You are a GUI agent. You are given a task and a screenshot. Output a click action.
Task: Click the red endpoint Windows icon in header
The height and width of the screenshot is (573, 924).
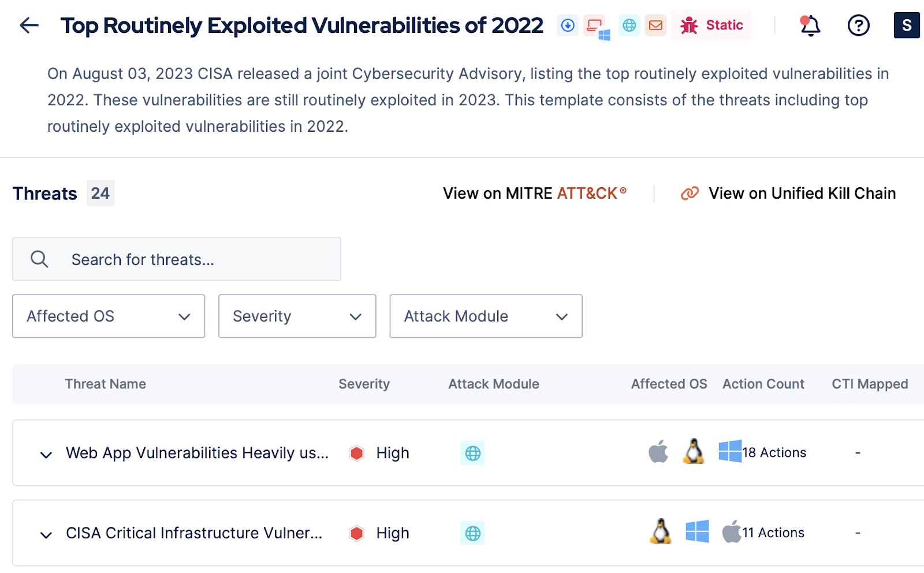595,26
